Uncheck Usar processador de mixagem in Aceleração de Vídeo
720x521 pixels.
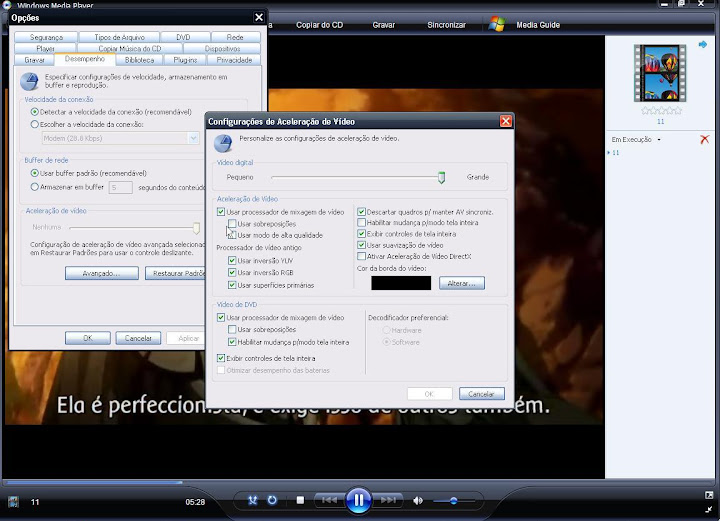tap(221, 212)
